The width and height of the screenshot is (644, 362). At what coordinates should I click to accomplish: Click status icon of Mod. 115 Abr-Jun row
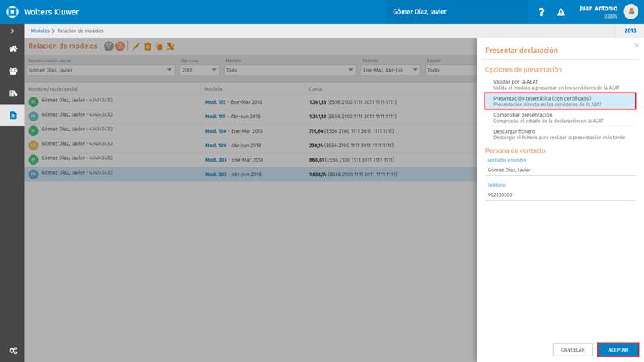(33, 116)
